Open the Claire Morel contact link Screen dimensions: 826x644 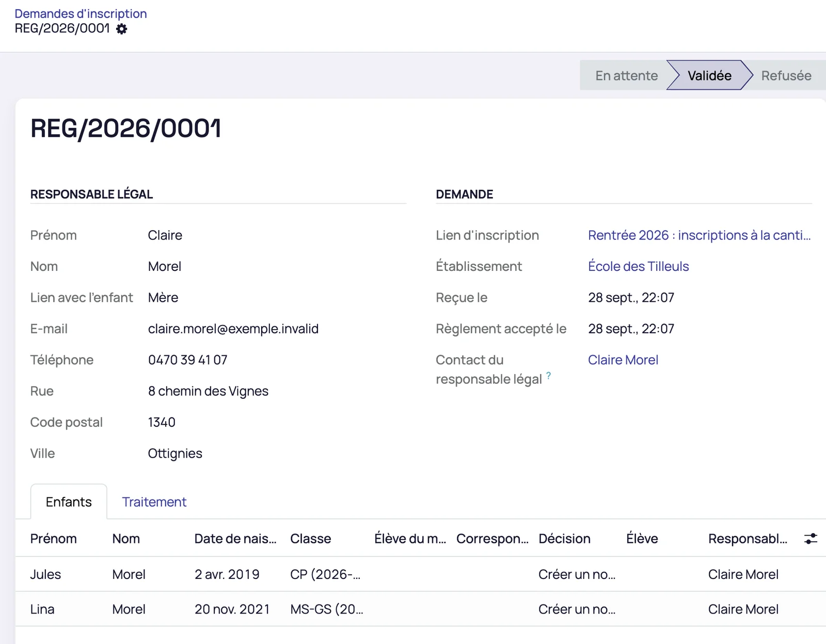[623, 360]
